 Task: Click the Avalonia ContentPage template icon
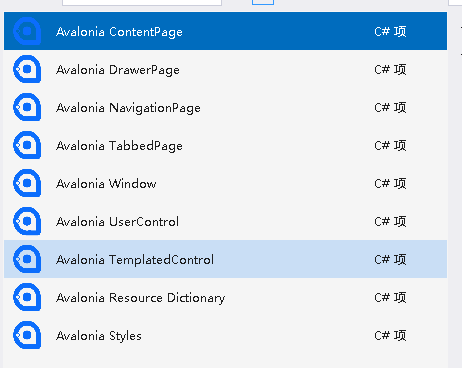coord(27,31)
